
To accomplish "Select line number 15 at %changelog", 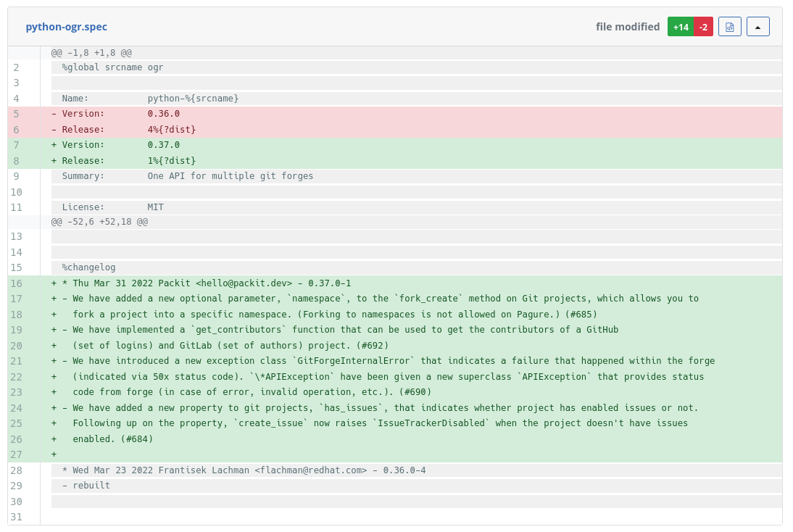I will [x=16, y=267].
